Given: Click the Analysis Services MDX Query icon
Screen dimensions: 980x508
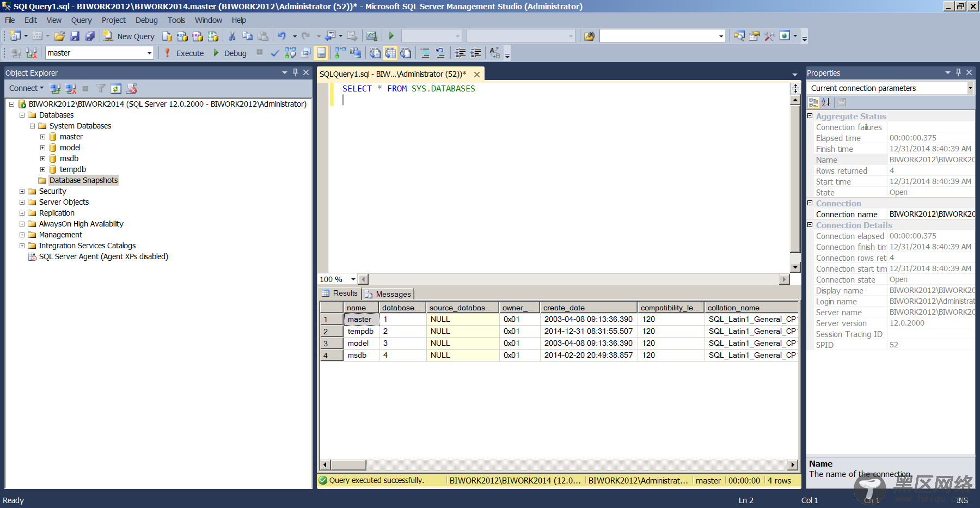Looking at the screenshot, I should (182, 36).
